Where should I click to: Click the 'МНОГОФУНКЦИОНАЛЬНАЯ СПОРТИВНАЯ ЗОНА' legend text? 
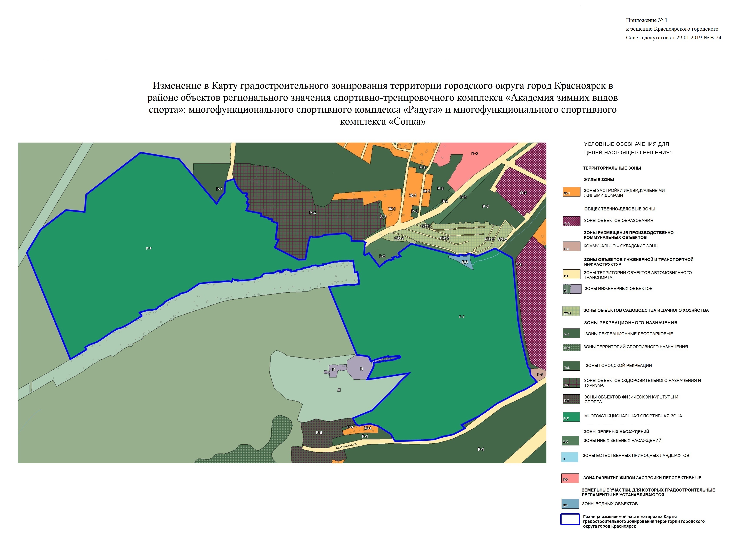(633, 416)
